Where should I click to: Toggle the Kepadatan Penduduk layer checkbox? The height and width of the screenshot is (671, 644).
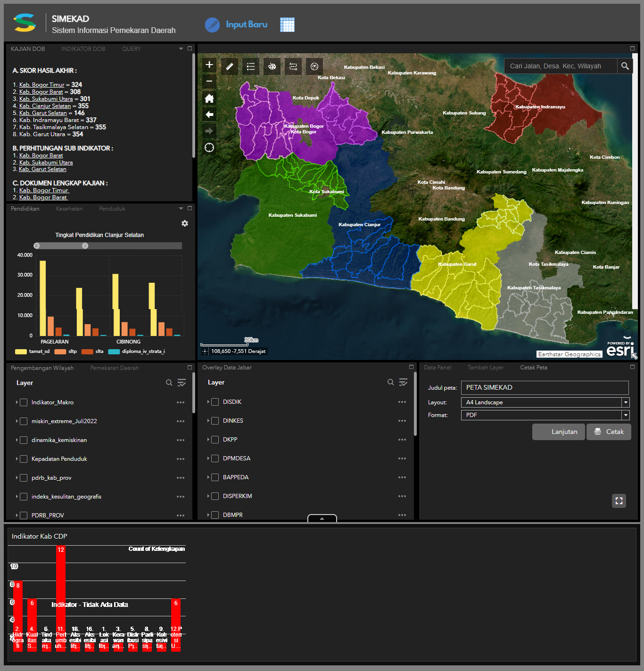24,459
